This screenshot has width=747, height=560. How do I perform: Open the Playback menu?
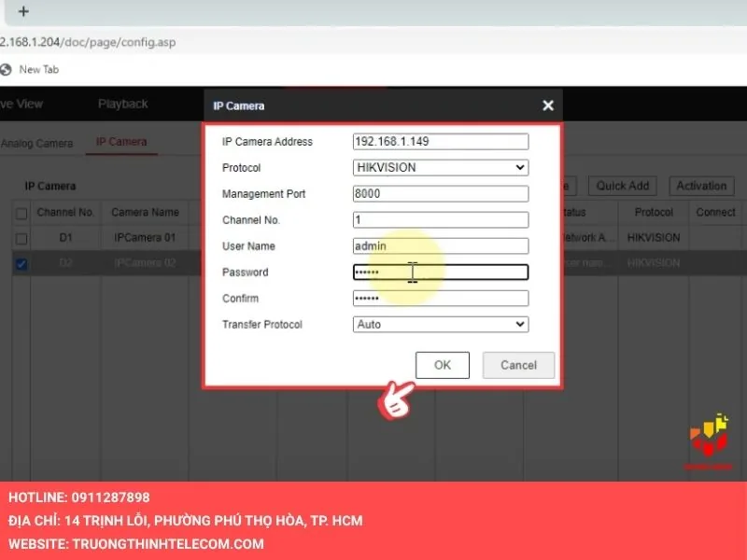(123, 104)
